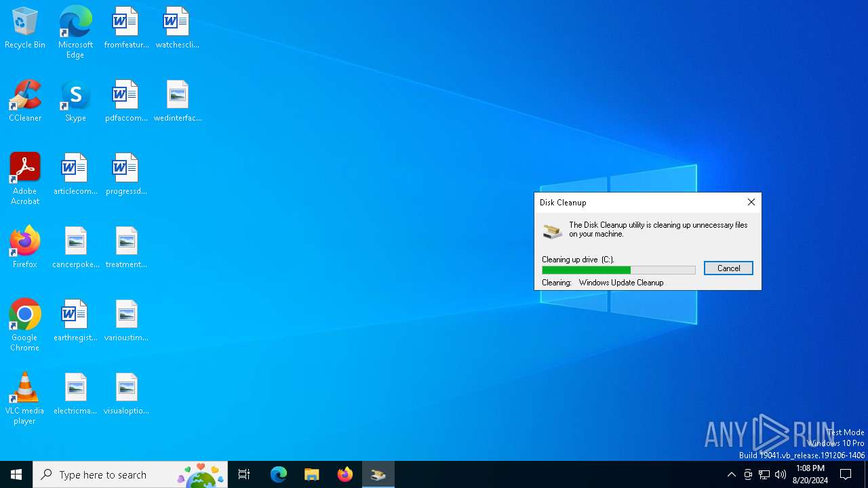The width and height of the screenshot is (868, 488).
Task: Select the VLC media player shortcut
Action: pos(25,398)
